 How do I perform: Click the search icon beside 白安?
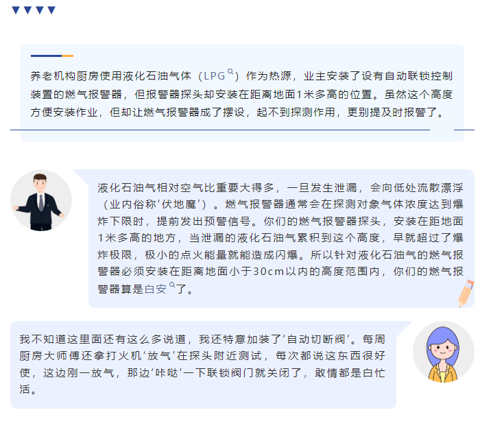172,285
